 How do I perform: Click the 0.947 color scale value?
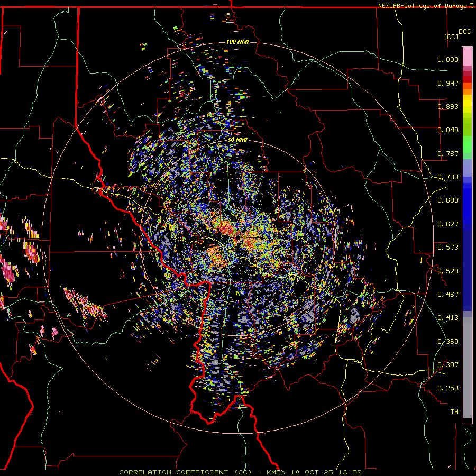click(448, 83)
